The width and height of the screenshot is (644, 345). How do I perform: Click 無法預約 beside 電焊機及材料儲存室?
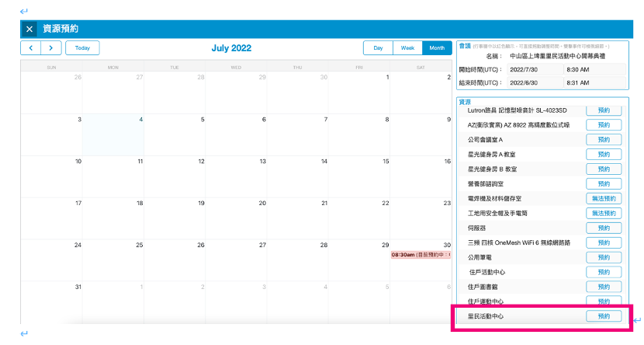(x=604, y=199)
